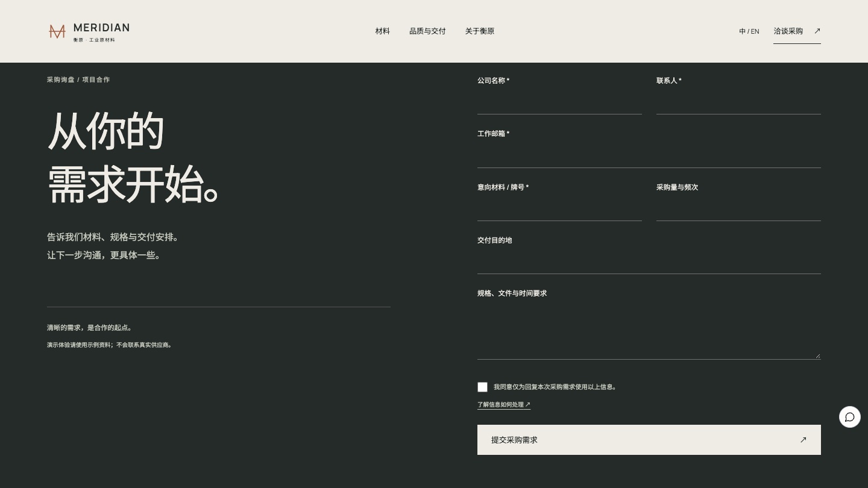
Task: Open the 品质与交付 navigation item
Action: pos(427,31)
